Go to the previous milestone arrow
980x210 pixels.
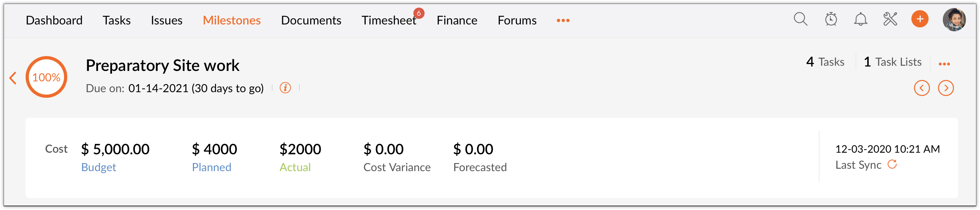[x=922, y=88]
